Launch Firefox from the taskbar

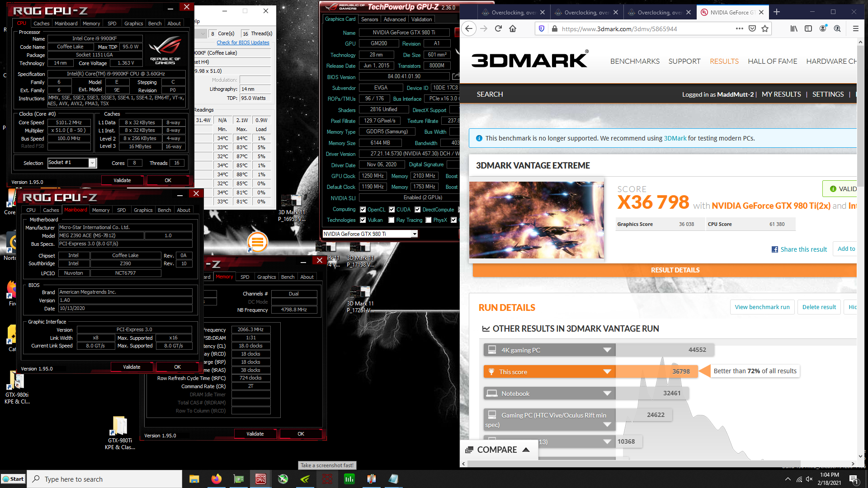217,479
